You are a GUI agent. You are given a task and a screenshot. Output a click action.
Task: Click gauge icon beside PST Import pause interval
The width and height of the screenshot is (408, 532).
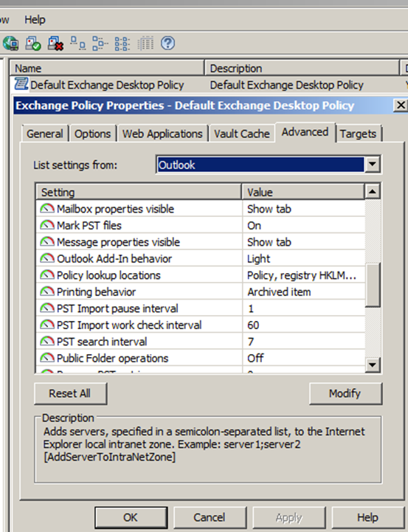47,308
